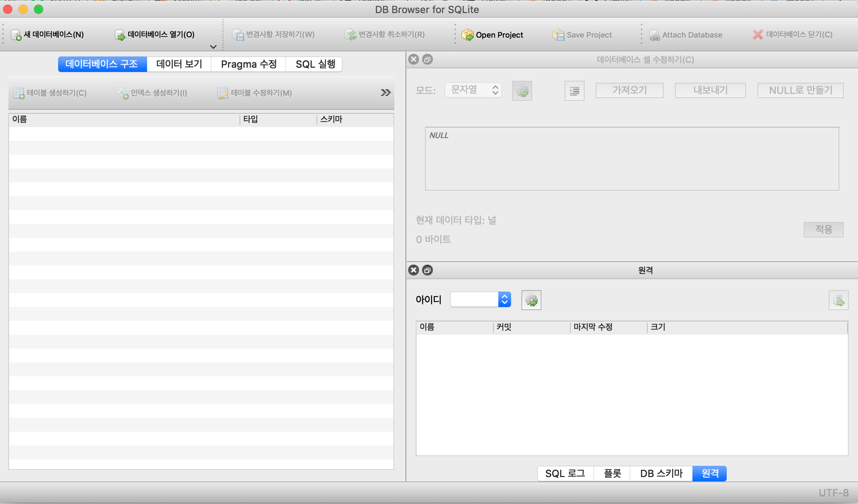Open the 아이디 combo box dropdown
This screenshot has height=504, width=858.
point(504,300)
